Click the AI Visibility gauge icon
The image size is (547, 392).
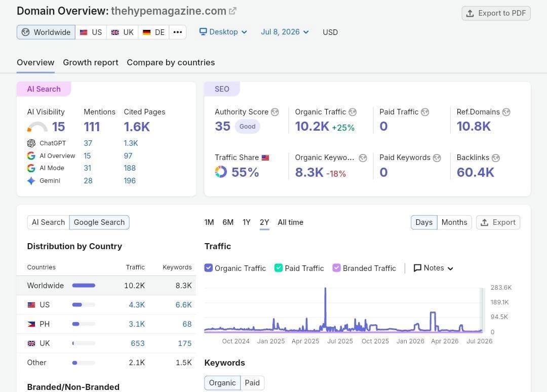(x=37, y=127)
